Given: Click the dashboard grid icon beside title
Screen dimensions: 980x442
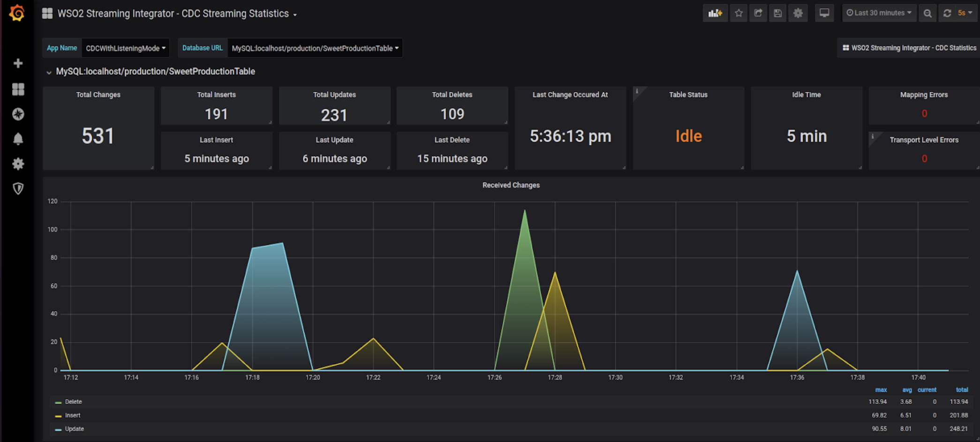Looking at the screenshot, I should 47,14.
